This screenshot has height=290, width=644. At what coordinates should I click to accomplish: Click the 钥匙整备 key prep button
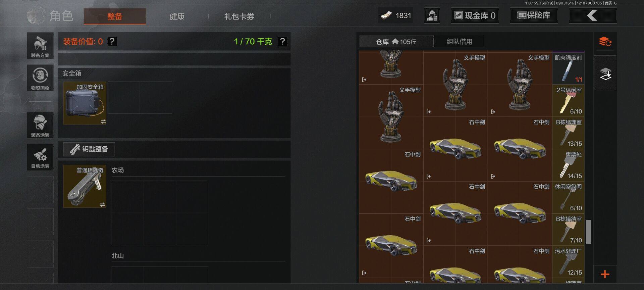89,149
